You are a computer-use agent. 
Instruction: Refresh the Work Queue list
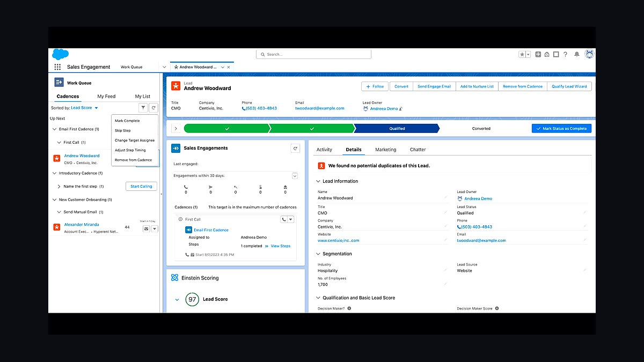pos(153,108)
